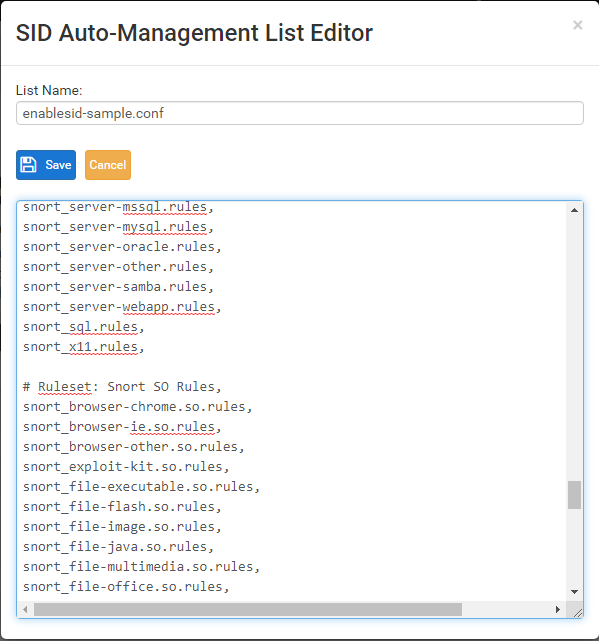
Task: Click the vertical scrollbar thumb
Action: point(574,495)
